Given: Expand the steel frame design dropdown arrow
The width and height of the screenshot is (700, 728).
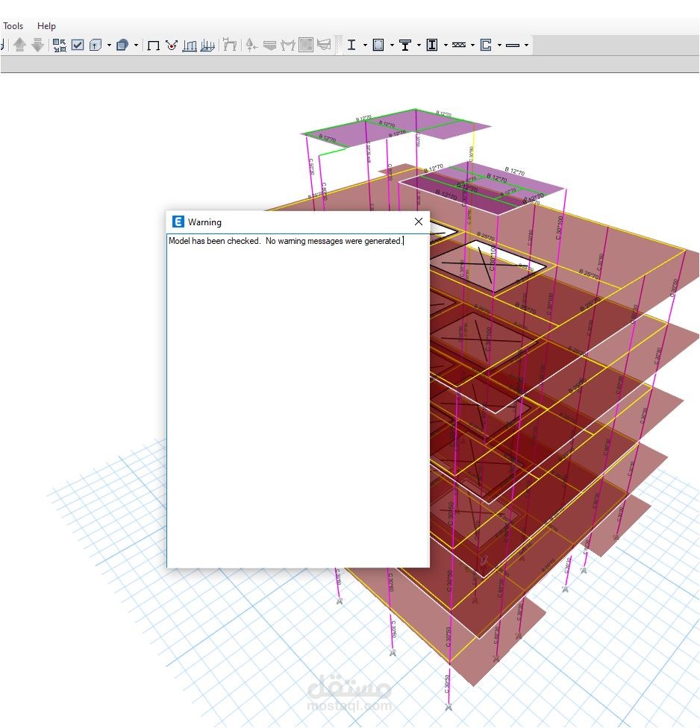Looking at the screenshot, I should pyautogui.click(x=365, y=45).
